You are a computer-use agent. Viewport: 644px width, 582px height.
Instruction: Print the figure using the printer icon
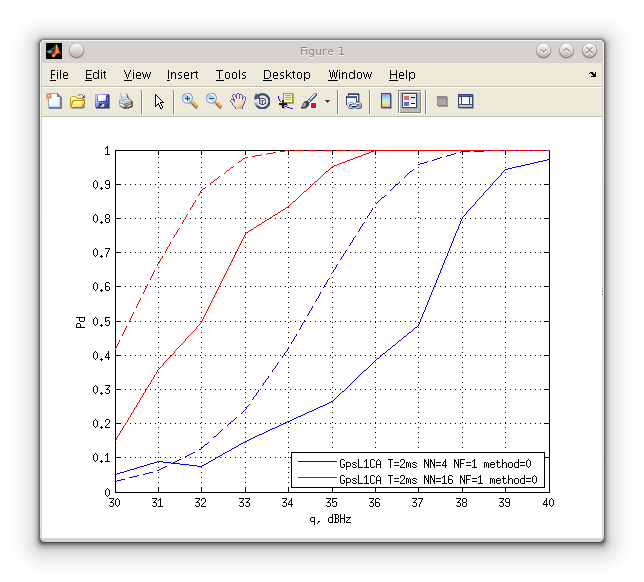coord(126,101)
